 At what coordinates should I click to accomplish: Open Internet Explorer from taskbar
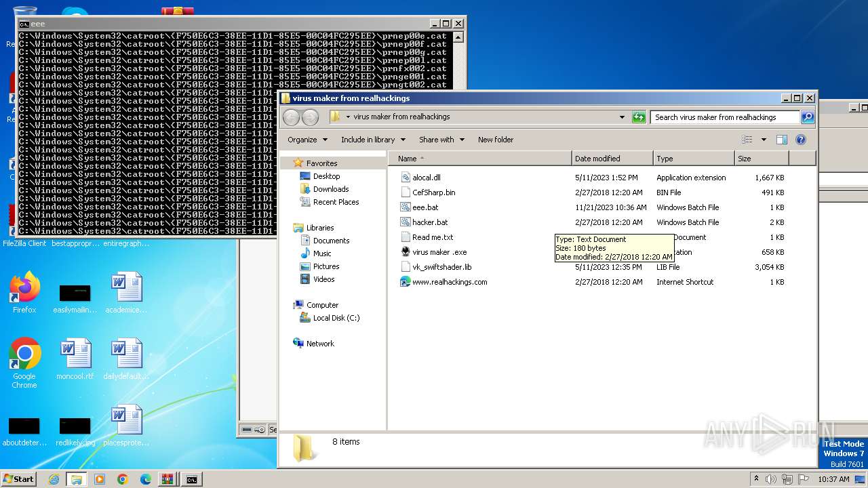click(54, 479)
